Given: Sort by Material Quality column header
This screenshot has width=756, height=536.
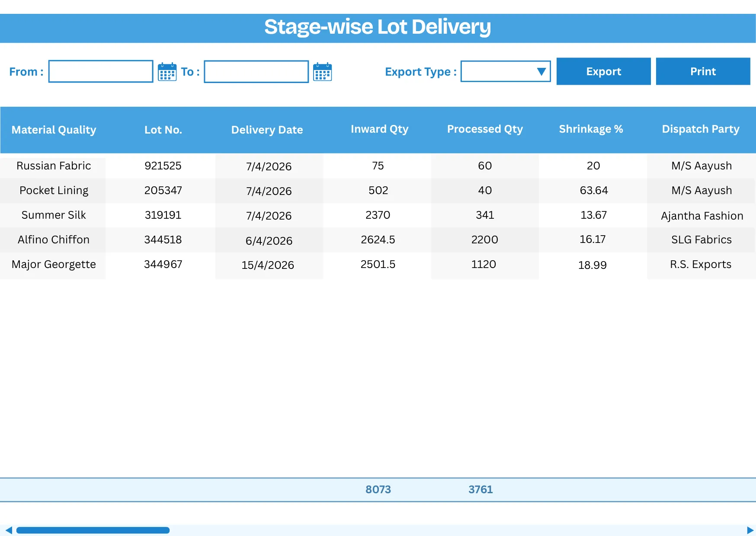Looking at the screenshot, I should [54, 130].
